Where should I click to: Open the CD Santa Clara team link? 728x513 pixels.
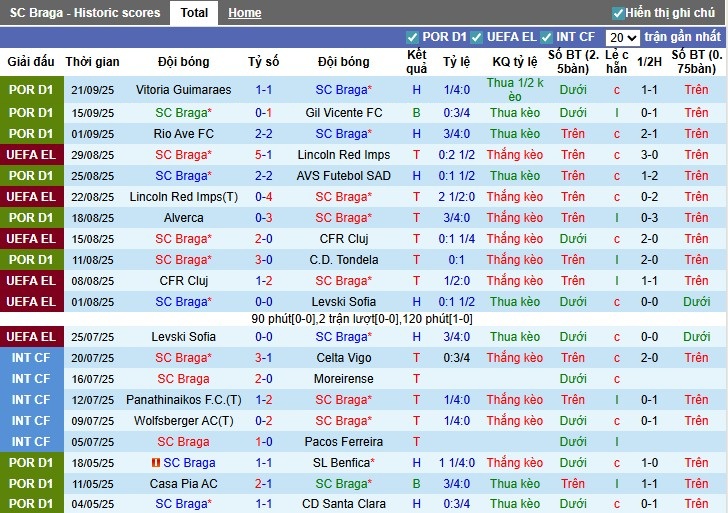(x=344, y=504)
